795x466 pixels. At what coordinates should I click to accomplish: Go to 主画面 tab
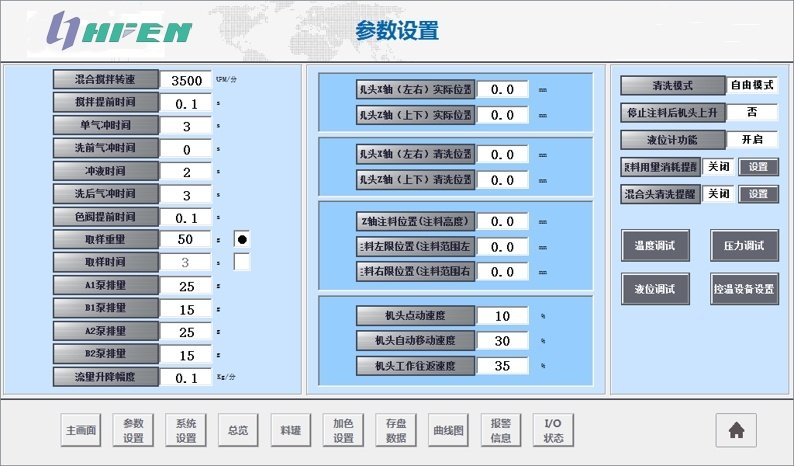click(81, 431)
